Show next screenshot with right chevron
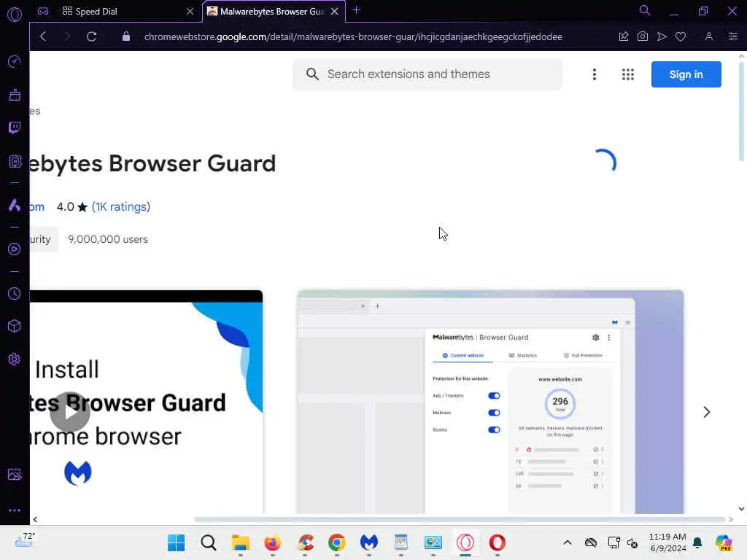 [706, 412]
